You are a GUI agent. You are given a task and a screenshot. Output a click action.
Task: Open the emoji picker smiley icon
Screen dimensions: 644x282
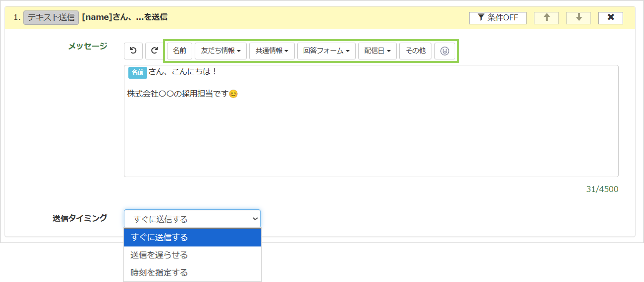click(x=444, y=51)
